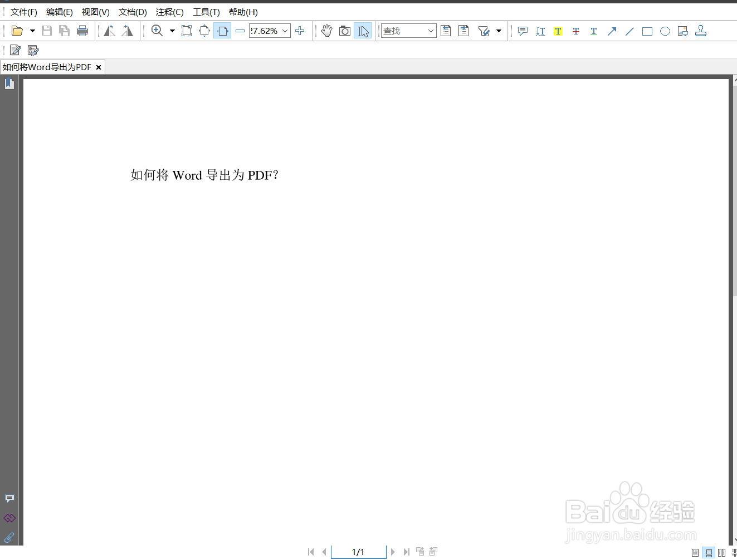Viewport: 737px width, 560px height.
Task: Add a sticky note comment
Action: click(x=523, y=31)
